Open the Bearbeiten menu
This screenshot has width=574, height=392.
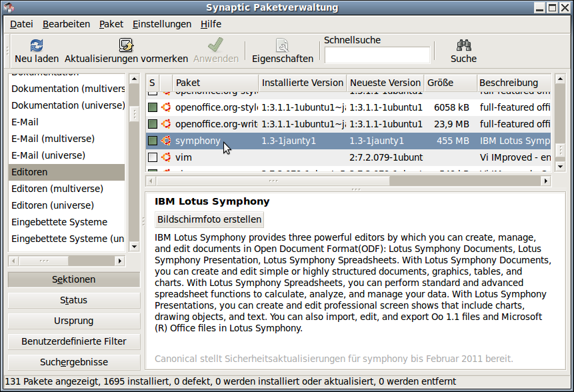tap(66, 24)
